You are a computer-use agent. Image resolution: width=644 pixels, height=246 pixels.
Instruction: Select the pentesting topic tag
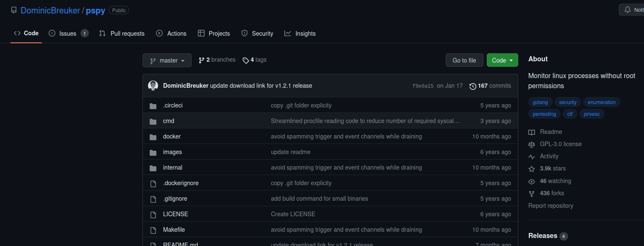[544, 114]
